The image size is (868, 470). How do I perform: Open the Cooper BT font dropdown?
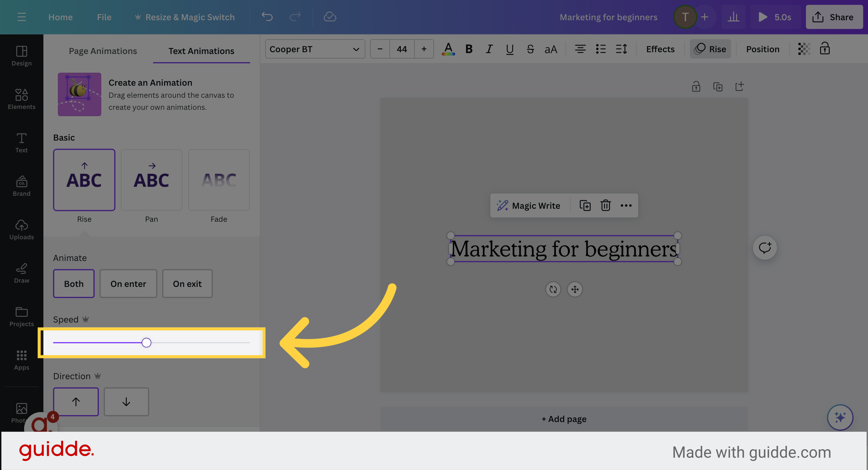pyautogui.click(x=314, y=49)
